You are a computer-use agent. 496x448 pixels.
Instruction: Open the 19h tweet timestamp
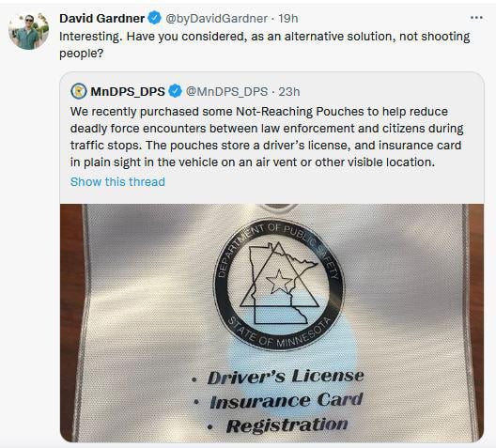[288, 19]
